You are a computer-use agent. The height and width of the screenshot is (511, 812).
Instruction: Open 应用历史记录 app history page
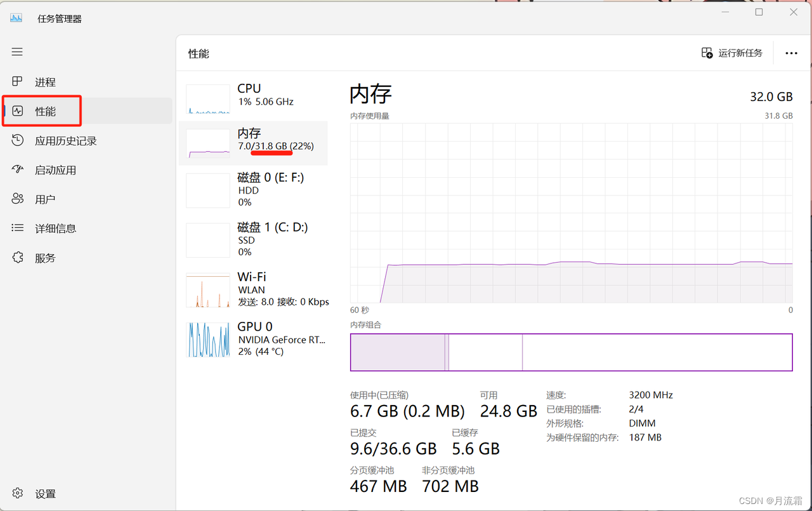[88, 141]
